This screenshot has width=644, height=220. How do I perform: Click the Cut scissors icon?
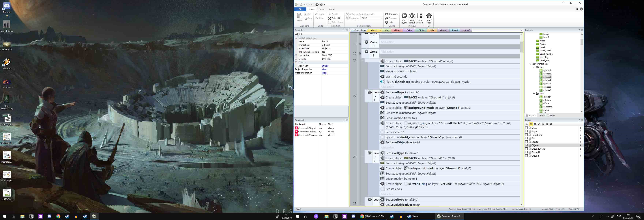[x=306, y=14]
